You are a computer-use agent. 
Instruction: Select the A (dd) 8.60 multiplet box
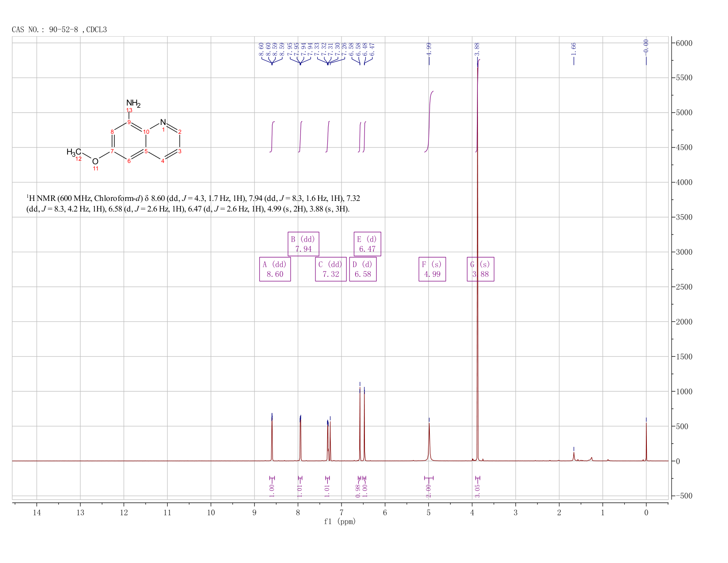[275, 269]
